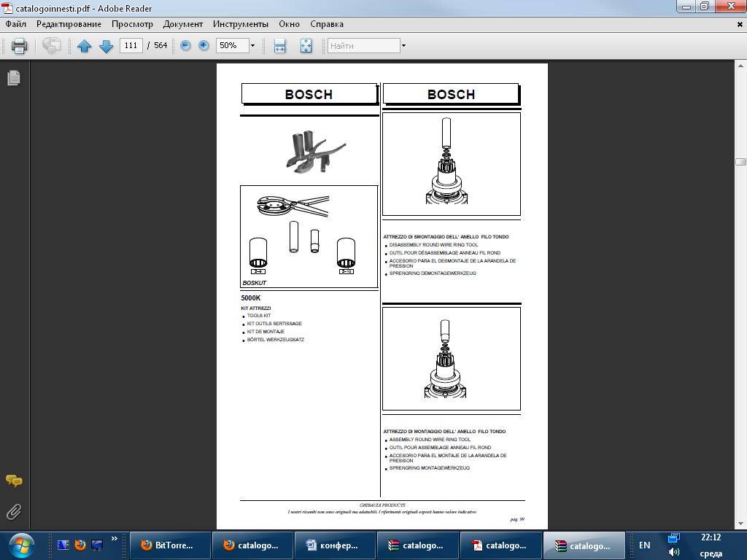Go to previous page with up arrow
The height and width of the screenshot is (560, 747).
[x=85, y=46]
